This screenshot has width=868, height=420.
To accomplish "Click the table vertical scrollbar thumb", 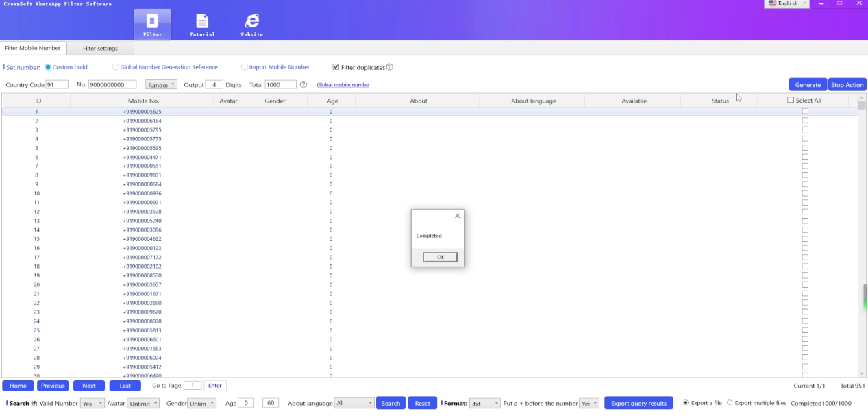I will [x=862, y=105].
